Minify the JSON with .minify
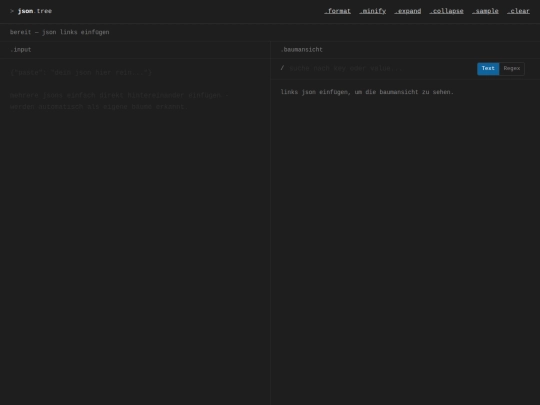This screenshot has width=540, height=405. tap(372, 11)
